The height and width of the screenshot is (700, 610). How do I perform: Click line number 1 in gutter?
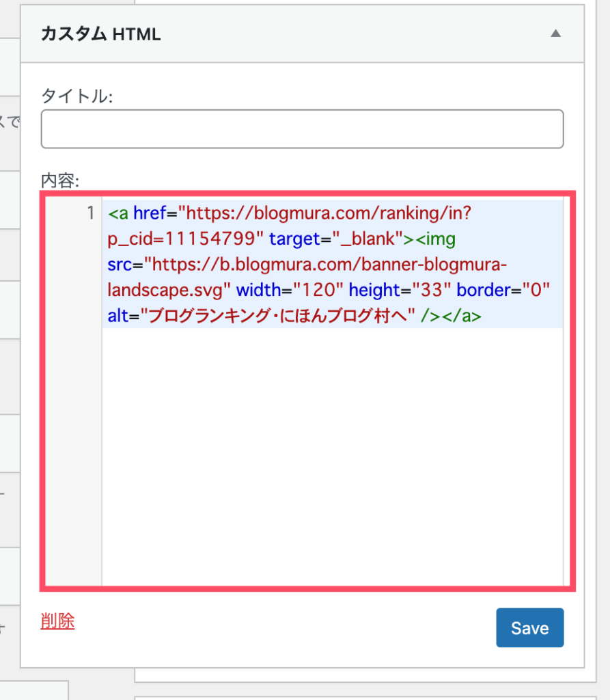click(91, 213)
